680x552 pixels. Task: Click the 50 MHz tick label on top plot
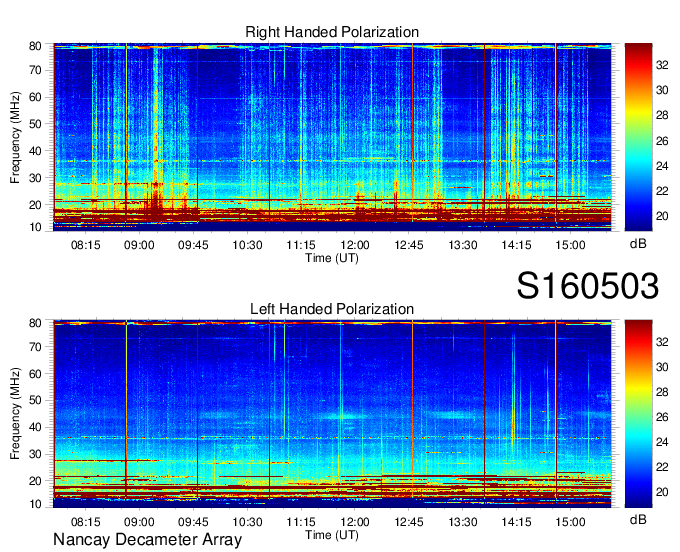(x=35, y=124)
